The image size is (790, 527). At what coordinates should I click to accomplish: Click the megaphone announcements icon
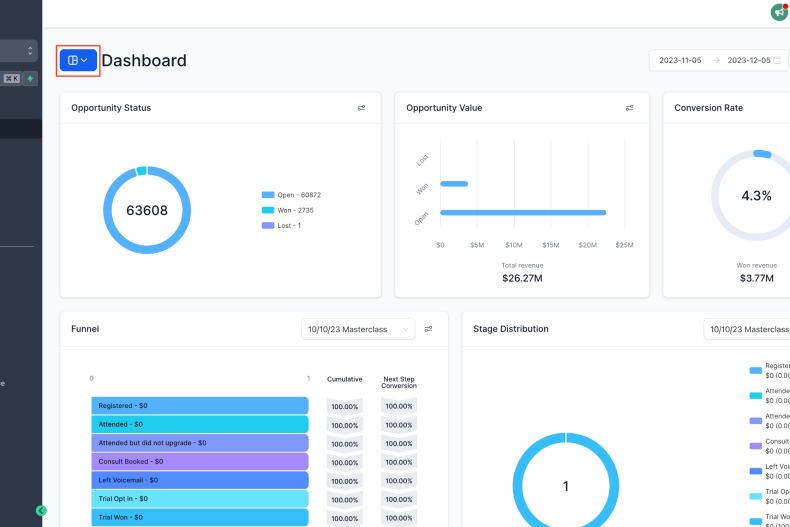click(x=779, y=12)
